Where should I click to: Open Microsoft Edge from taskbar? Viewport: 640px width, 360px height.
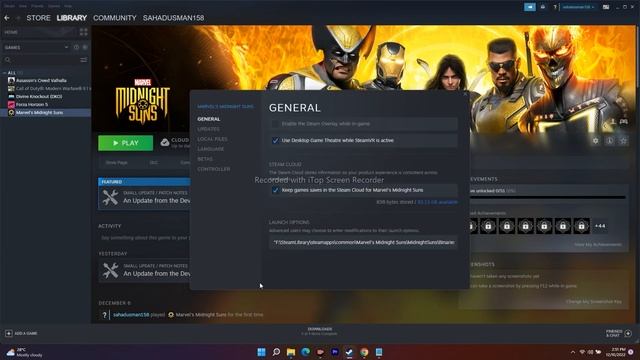click(x=305, y=352)
